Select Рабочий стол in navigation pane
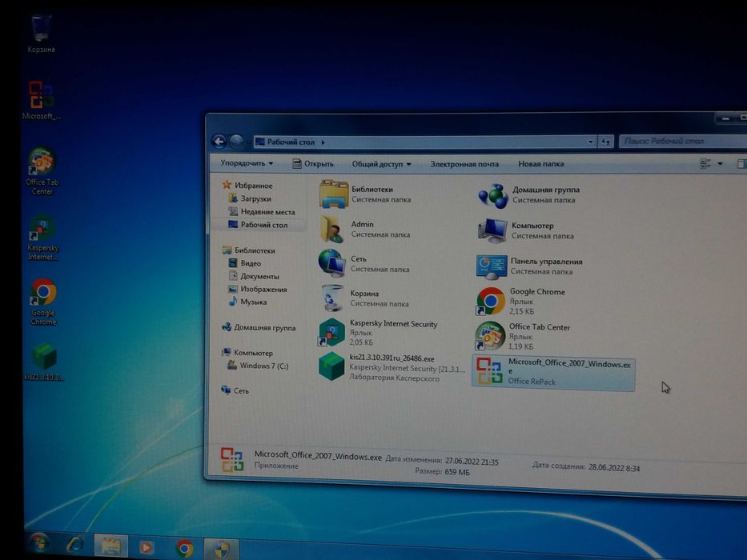Viewport: 747px width, 560px height. [x=259, y=225]
